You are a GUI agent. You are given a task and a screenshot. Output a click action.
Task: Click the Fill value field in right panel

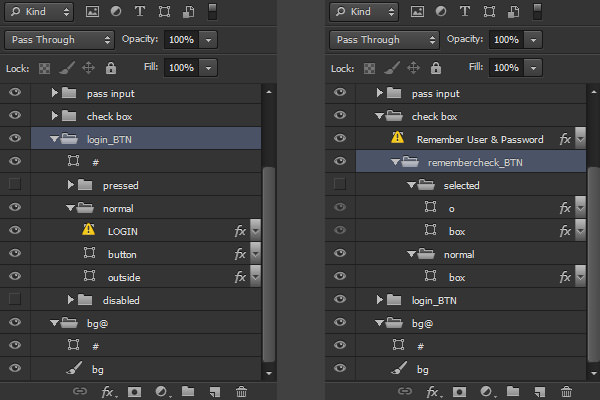[x=506, y=68]
